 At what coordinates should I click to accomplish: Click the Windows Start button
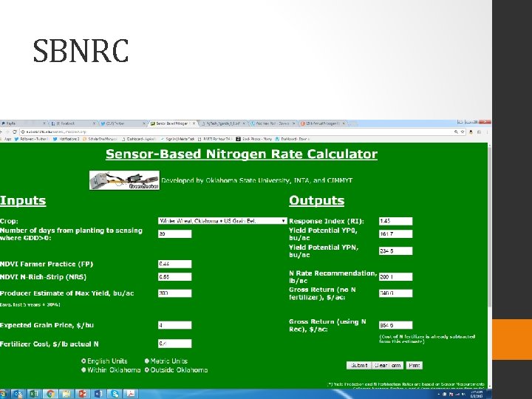3,394
